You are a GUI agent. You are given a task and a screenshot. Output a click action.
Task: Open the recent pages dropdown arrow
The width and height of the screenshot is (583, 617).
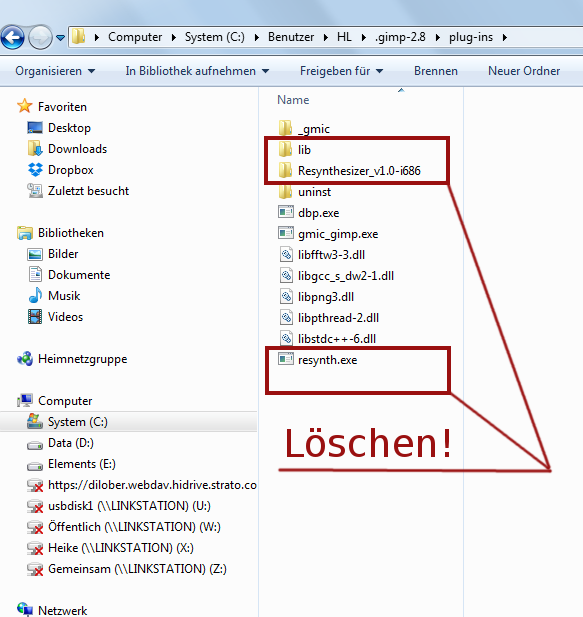coord(60,38)
